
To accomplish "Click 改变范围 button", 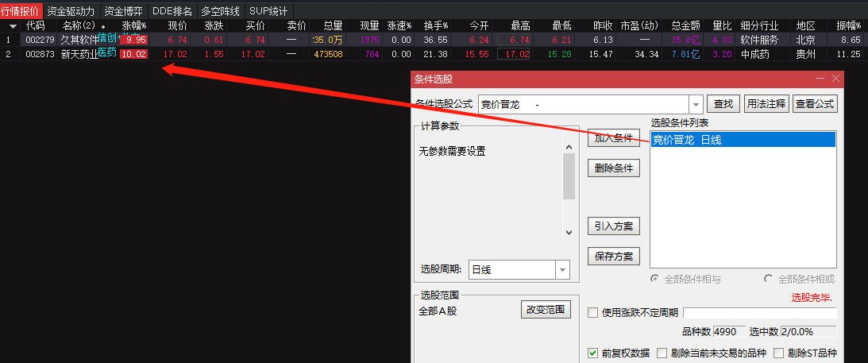I will 546,310.
